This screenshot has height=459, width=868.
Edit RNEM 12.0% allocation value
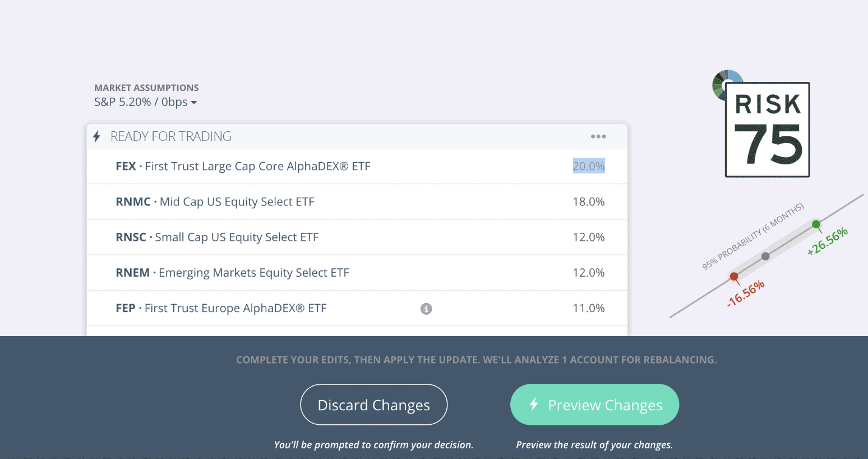tap(588, 273)
